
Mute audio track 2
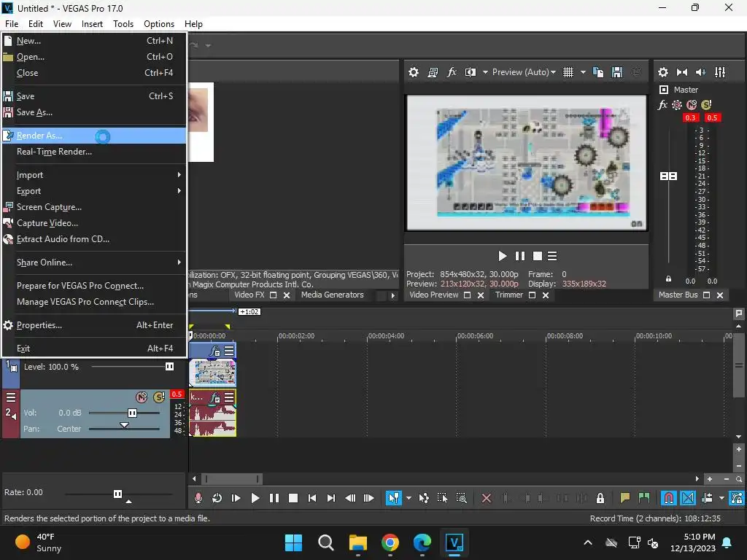(x=142, y=397)
